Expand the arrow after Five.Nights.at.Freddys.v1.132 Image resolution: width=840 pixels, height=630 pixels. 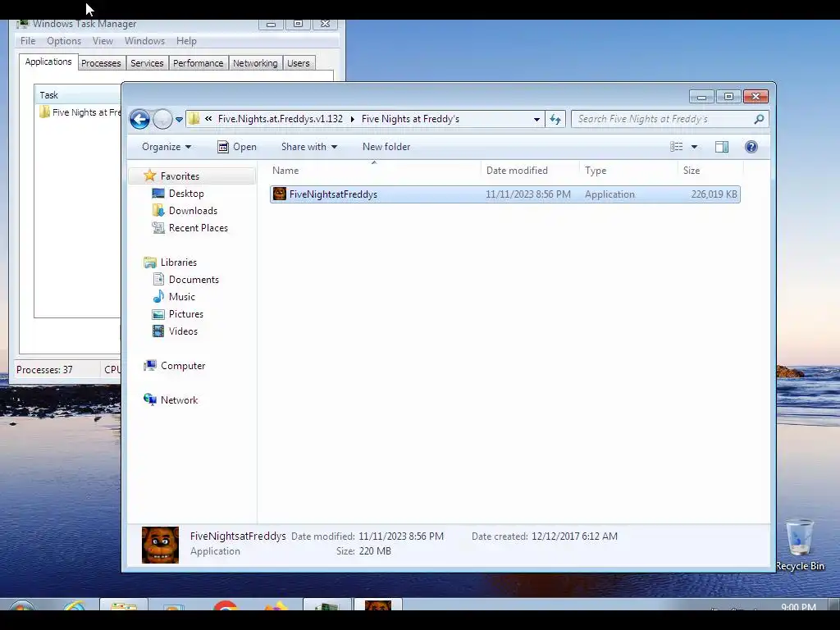click(x=352, y=119)
